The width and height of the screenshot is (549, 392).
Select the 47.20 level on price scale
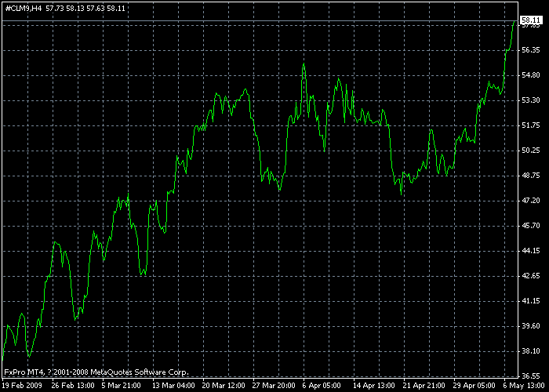[x=531, y=201]
